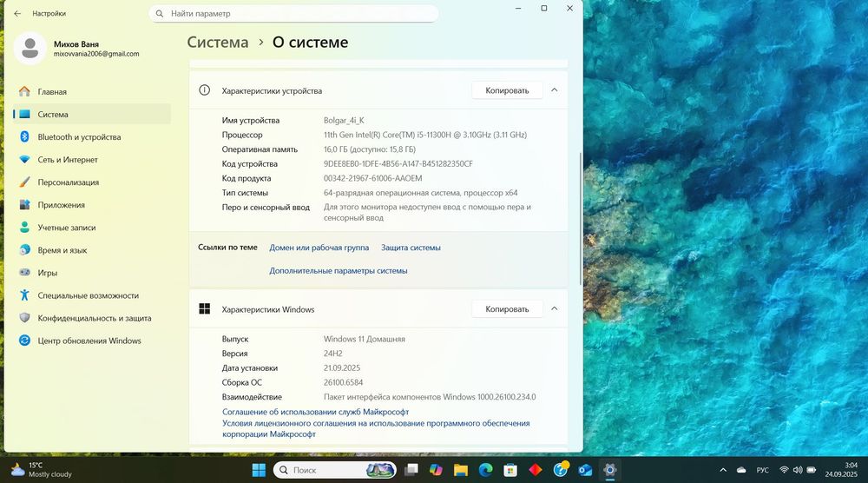The image size is (868, 483).
Task: Click the user avatar picture
Action: [30, 48]
